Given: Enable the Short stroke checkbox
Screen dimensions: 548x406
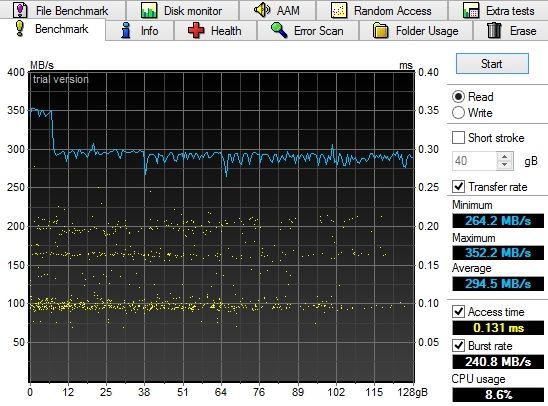Looking at the screenshot, I should click(x=458, y=138).
